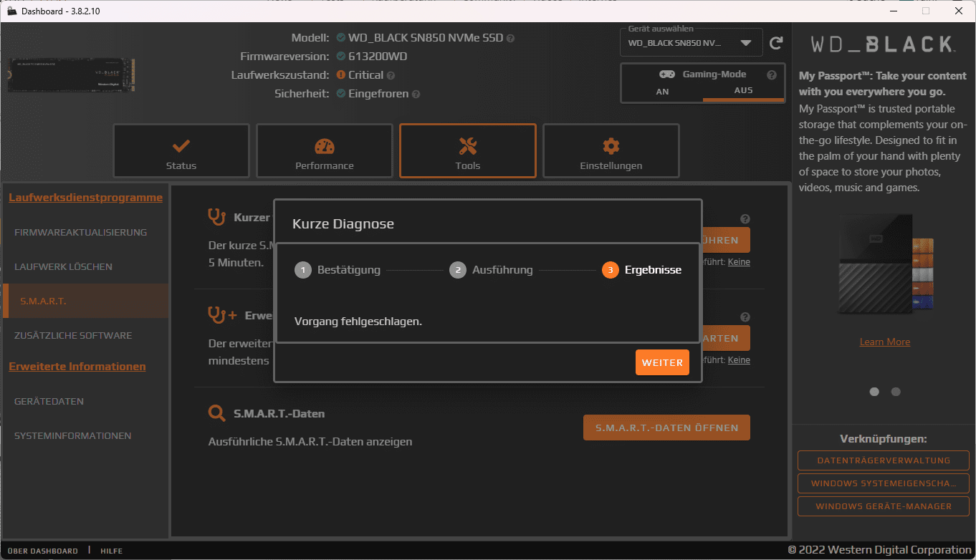Click the Windows Systemeigenschaften shortcut button

884,483
